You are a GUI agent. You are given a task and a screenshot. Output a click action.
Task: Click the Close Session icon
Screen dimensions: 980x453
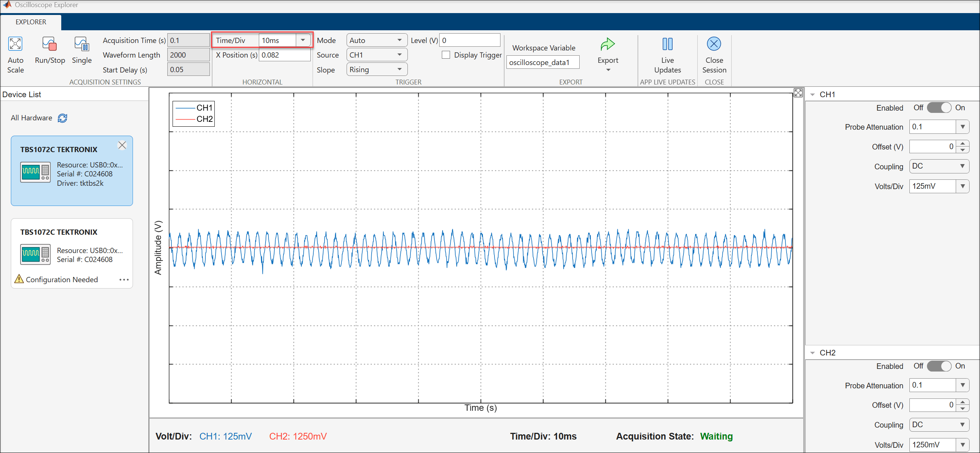tap(714, 44)
